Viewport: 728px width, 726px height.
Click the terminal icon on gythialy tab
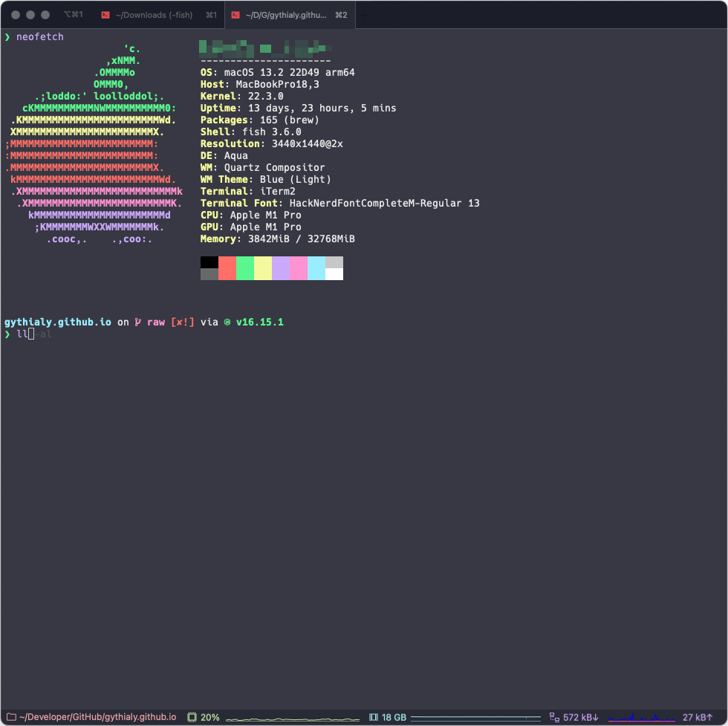(235, 15)
